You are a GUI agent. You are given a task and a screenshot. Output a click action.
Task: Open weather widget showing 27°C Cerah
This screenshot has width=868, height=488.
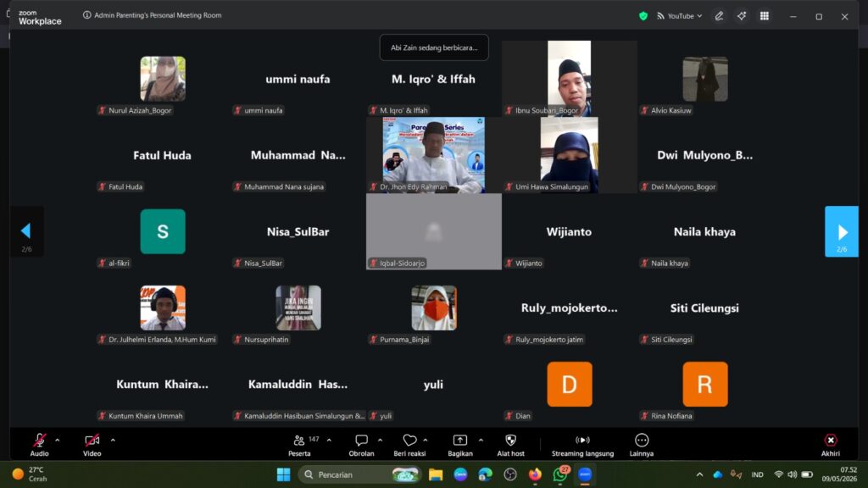(x=31, y=474)
